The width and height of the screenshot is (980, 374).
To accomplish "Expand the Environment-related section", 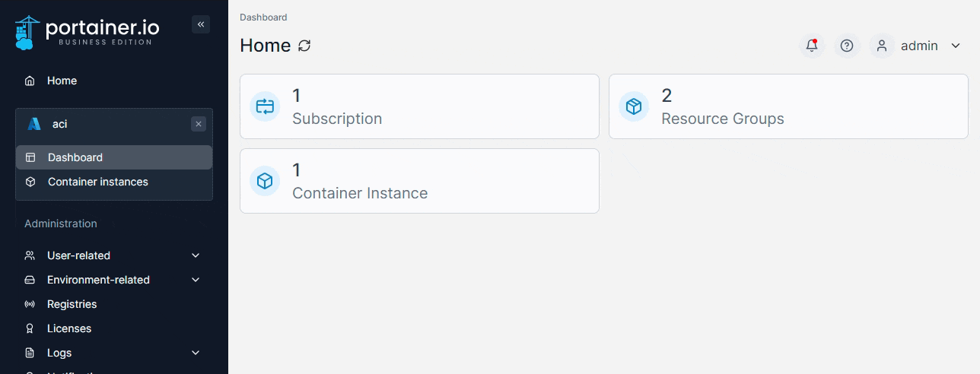I will pos(196,280).
